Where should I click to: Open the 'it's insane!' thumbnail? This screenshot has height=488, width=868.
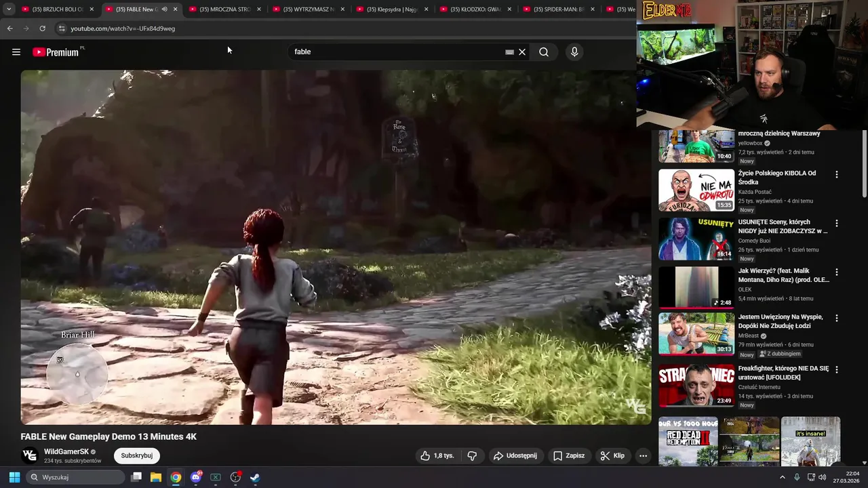[x=811, y=441]
